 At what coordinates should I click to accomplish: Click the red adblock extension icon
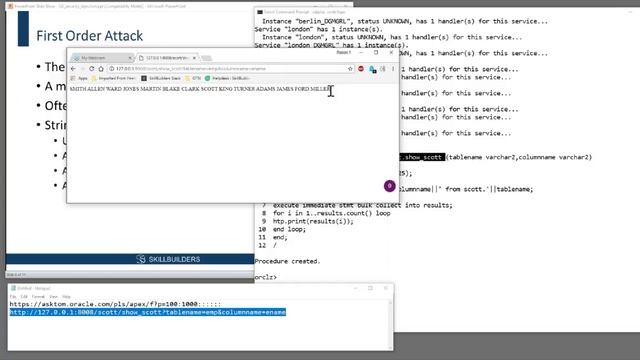coord(361,69)
